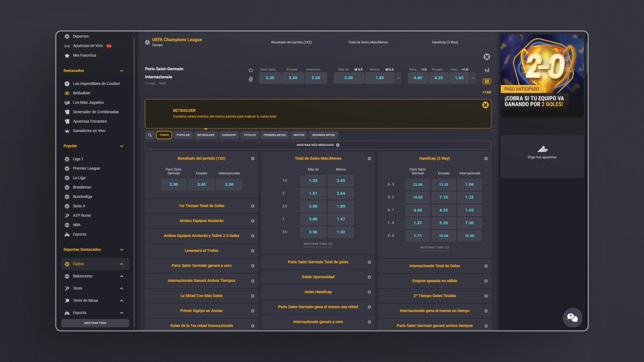The image size is (644, 362).
Task: Select Esports under Popular
Action: [x=79, y=234]
